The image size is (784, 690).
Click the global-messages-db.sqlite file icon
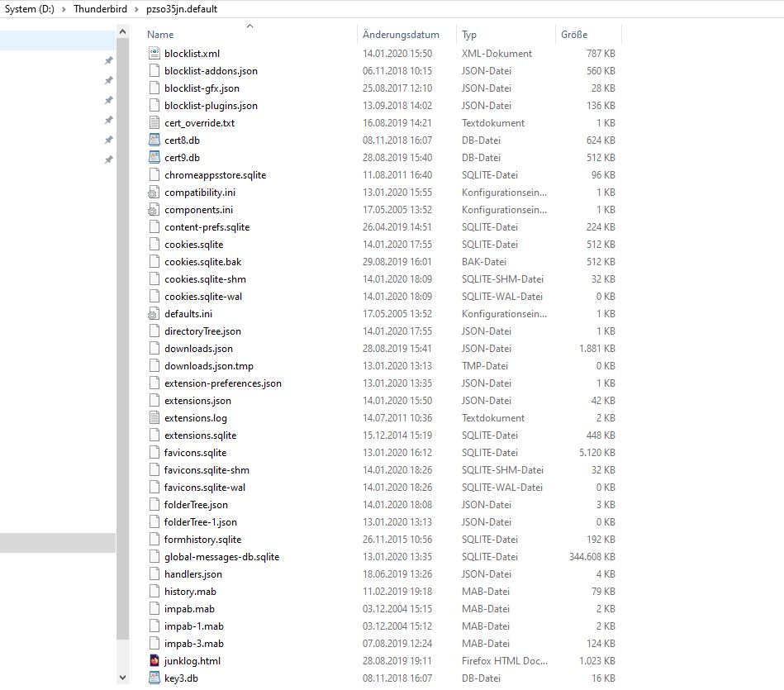pyautogui.click(x=154, y=557)
